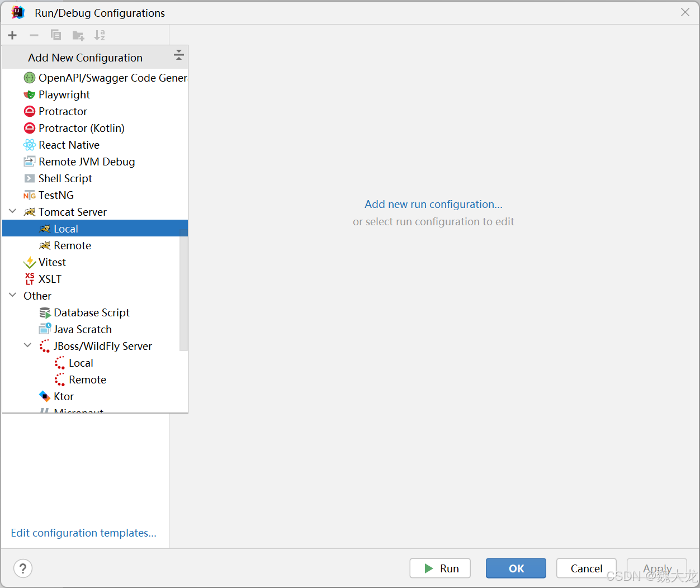
Task: Collapse the JBoss/WildFly Server node
Action: (x=27, y=345)
